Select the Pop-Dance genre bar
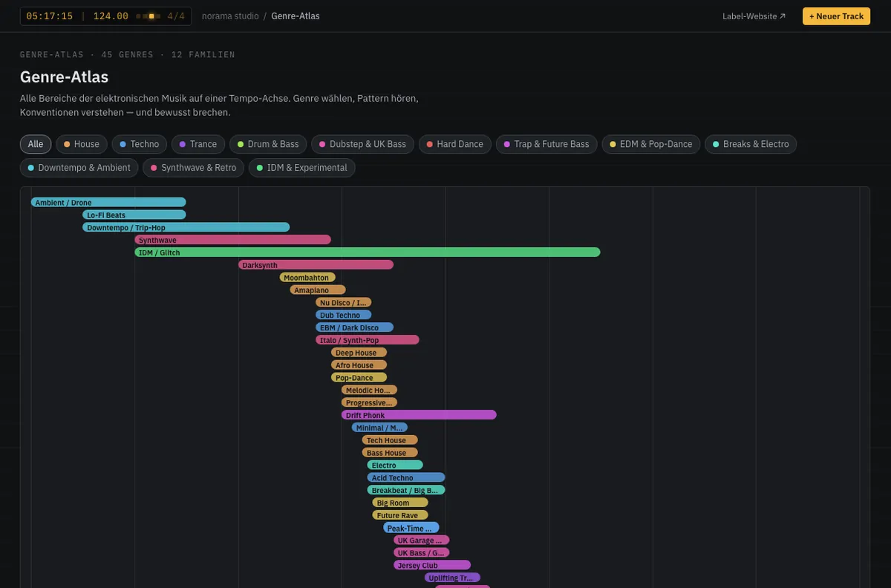This screenshot has height=588, width=891. (x=359, y=378)
